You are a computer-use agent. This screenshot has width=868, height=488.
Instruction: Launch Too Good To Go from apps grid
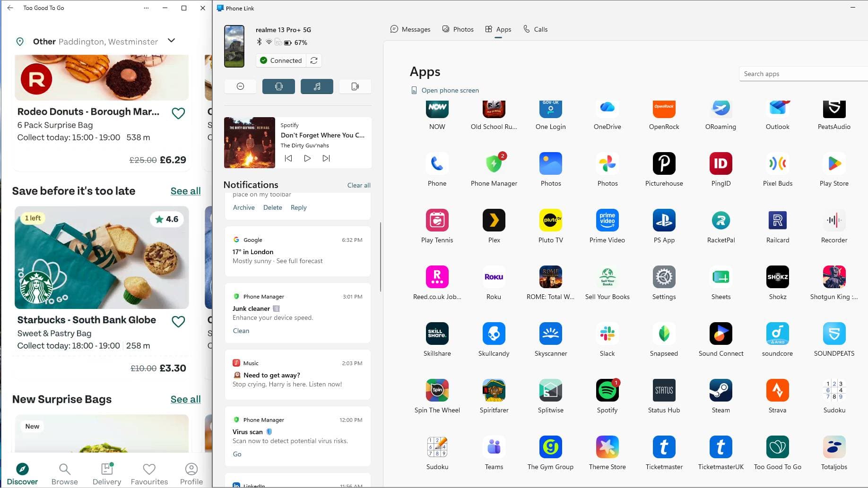777,447
